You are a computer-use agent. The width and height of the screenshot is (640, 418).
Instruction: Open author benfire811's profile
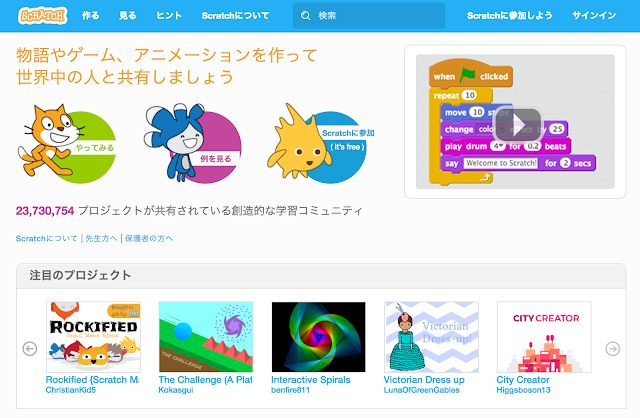coord(291,390)
